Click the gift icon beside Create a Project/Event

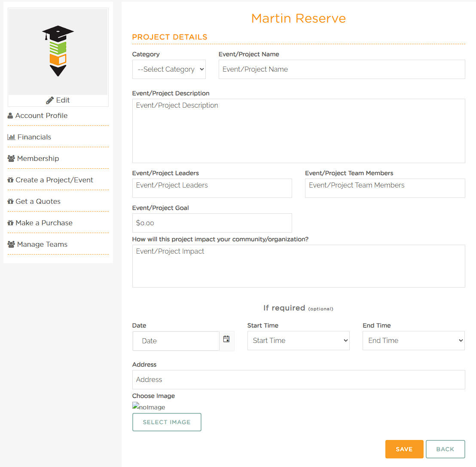11,180
